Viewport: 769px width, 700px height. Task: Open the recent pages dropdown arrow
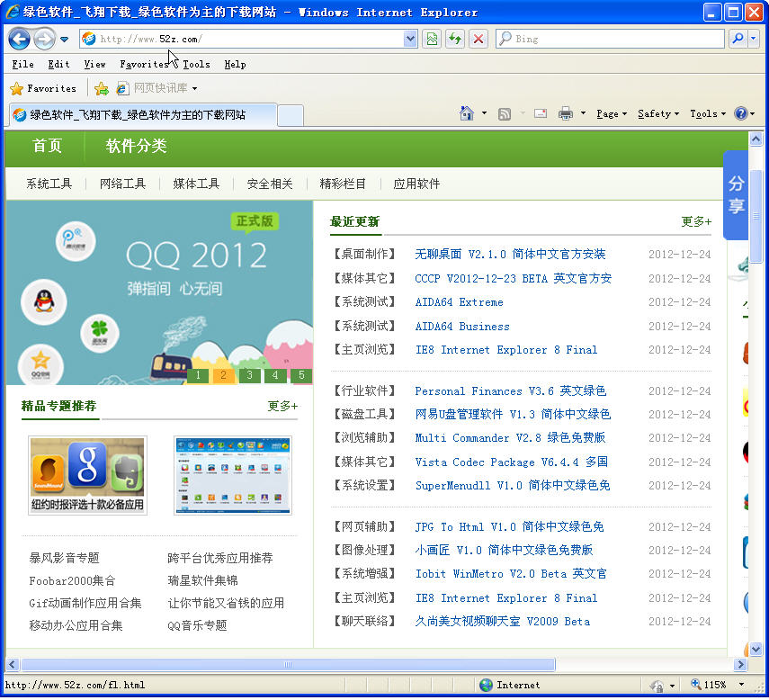pyautogui.click(x=64, y=40)
